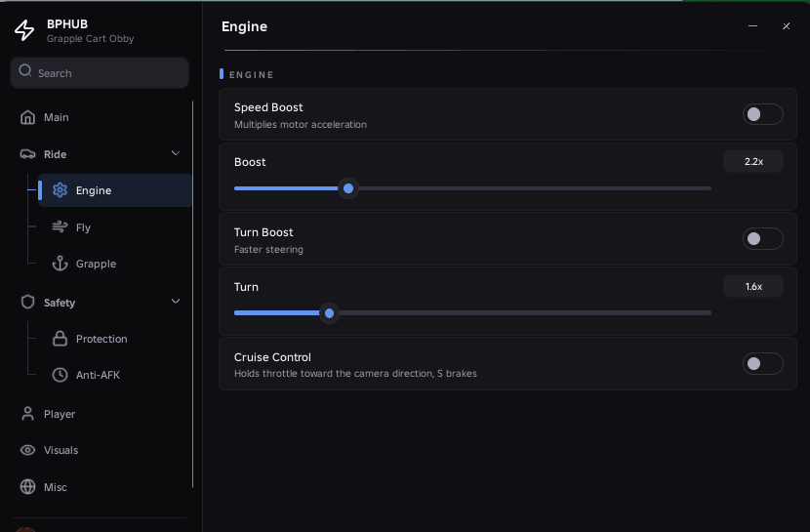Viewport: 810px width, 532px height.
Task: Click the Turn value box 1.6x
Action: click(x=753, y=287)
